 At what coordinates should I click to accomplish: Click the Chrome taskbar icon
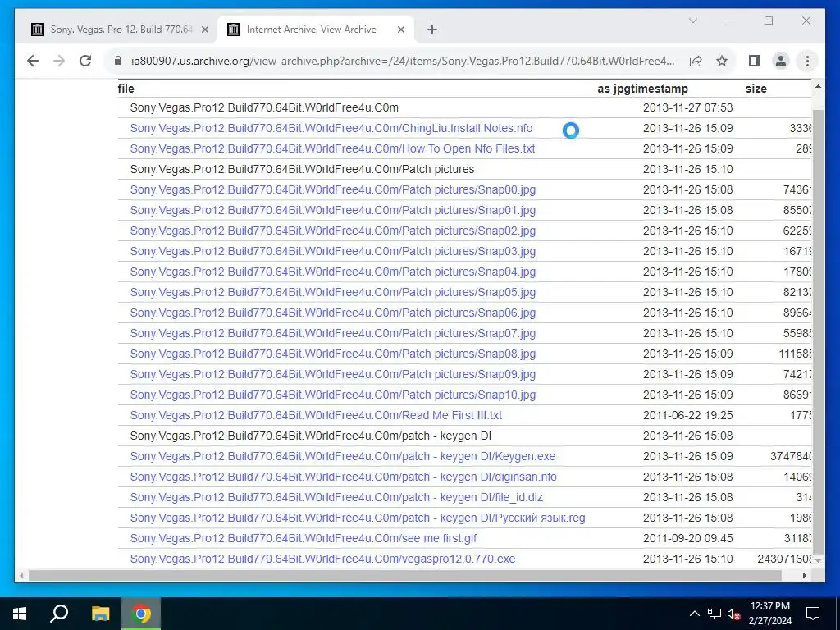[x=141, y=614]
